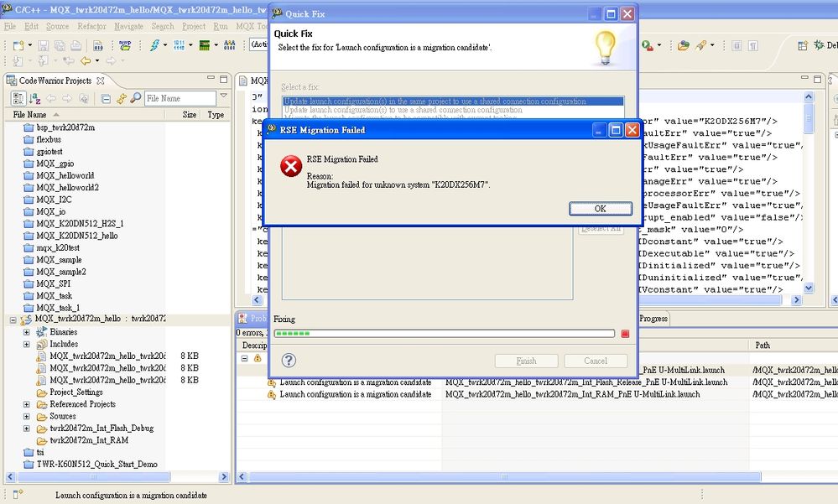Viewport: 838px width, 504px height.
Task: Open the Project menu
Action: 193,26
